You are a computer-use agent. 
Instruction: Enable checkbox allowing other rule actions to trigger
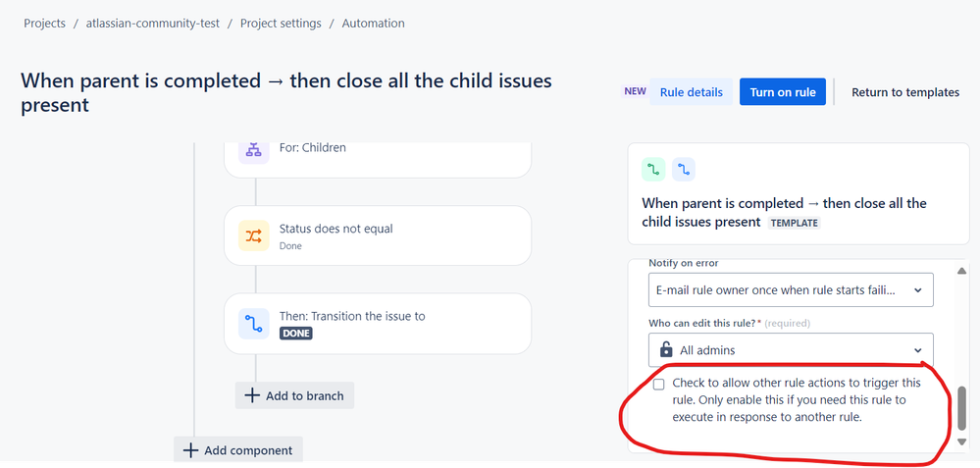(x=659, y=384)
